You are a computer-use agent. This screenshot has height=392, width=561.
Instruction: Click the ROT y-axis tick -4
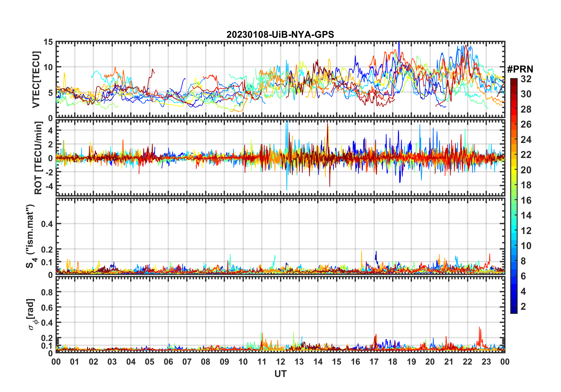(49, 186)
